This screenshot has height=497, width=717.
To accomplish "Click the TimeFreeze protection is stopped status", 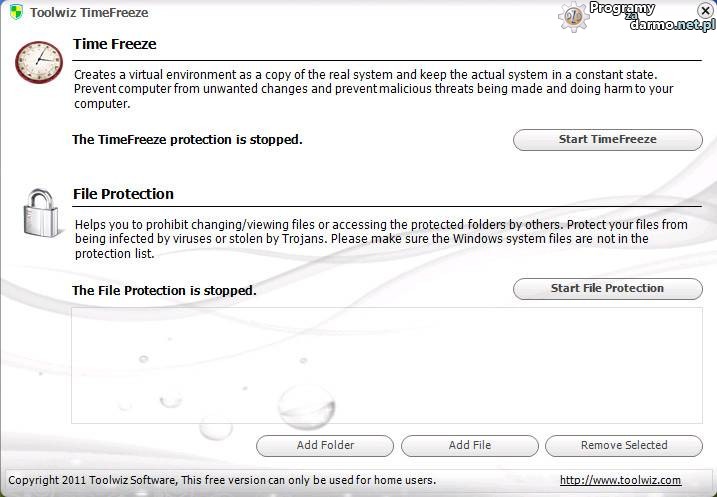I will pos(187,140).
